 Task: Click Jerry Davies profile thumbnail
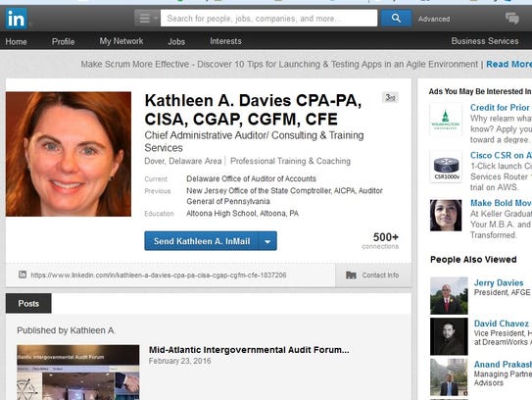449,295
